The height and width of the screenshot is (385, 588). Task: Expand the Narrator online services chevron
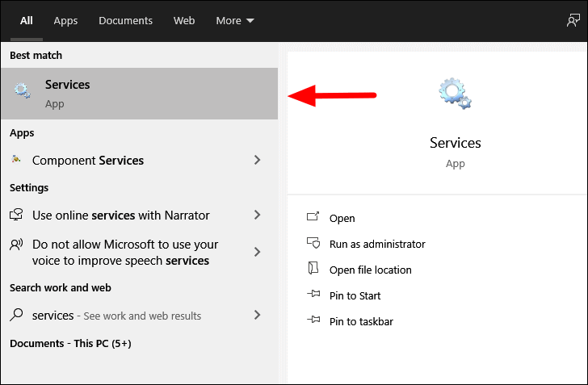(257, 215)
